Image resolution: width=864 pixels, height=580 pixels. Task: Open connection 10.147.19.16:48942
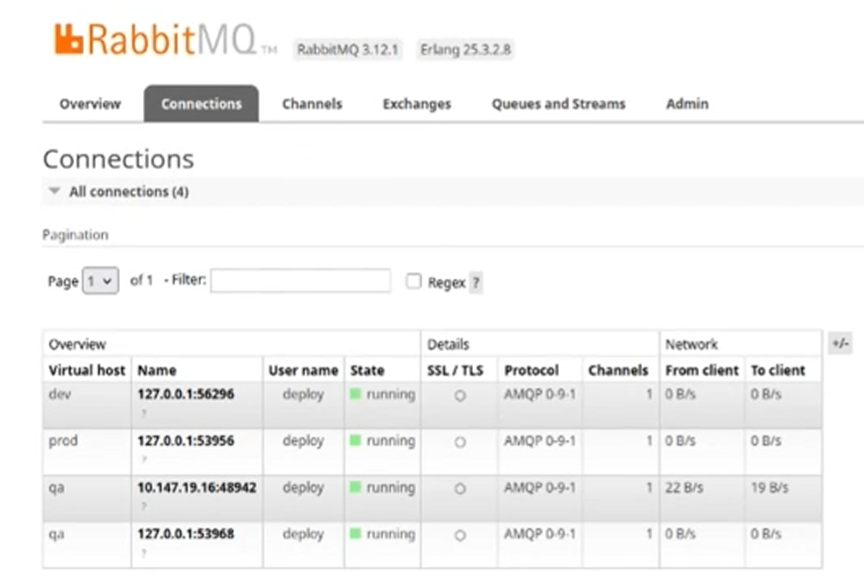pos(197,488)
